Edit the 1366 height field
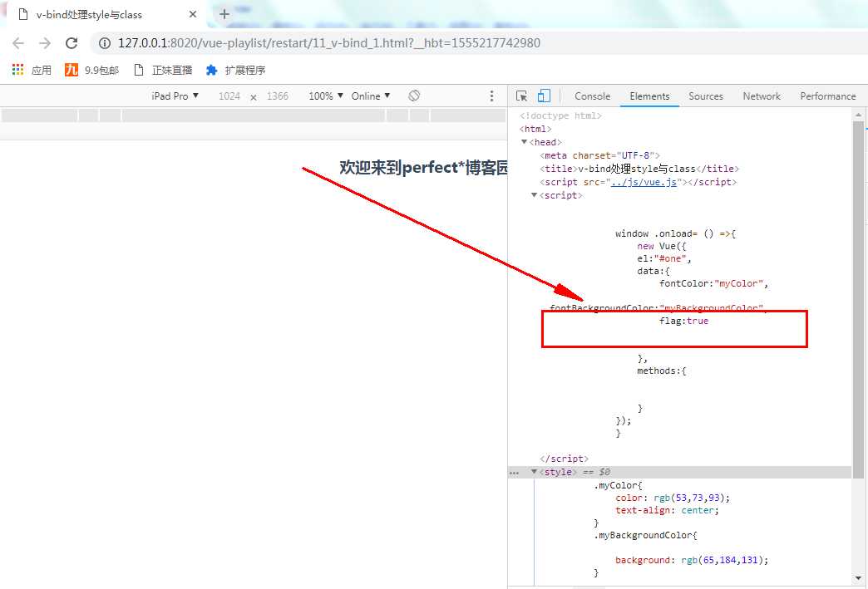Viewport: 868px width, 589px height. [278, 96]
